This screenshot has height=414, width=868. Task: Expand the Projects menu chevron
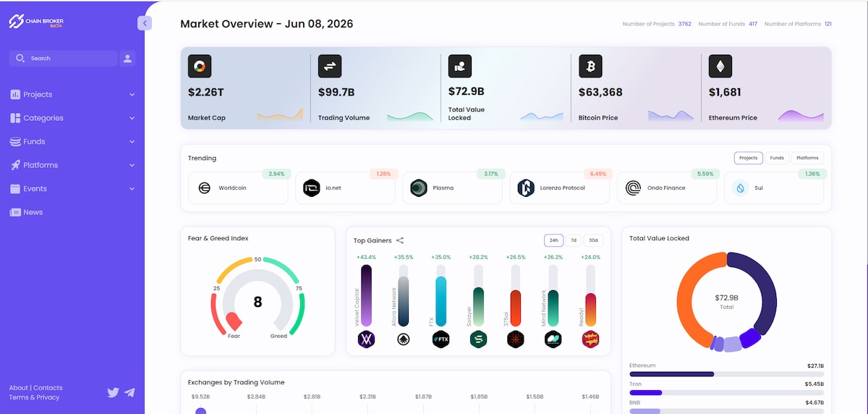click(x=132, y=95)
